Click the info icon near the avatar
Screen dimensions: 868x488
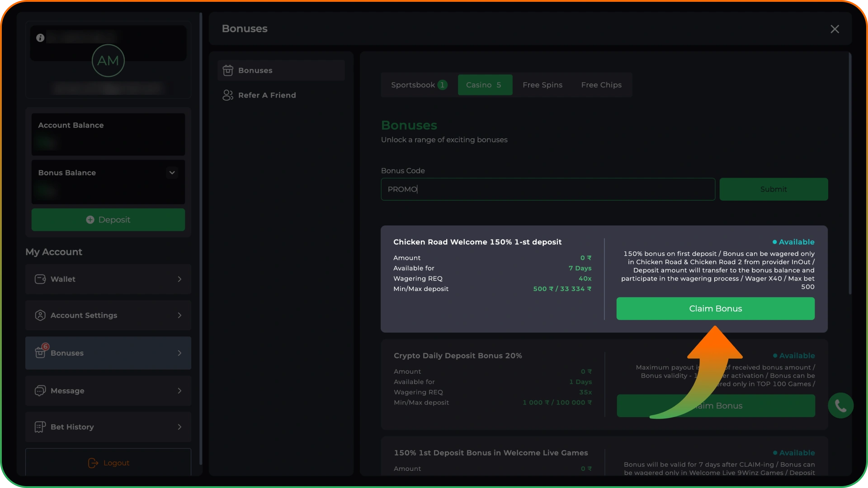coord(40,38)
